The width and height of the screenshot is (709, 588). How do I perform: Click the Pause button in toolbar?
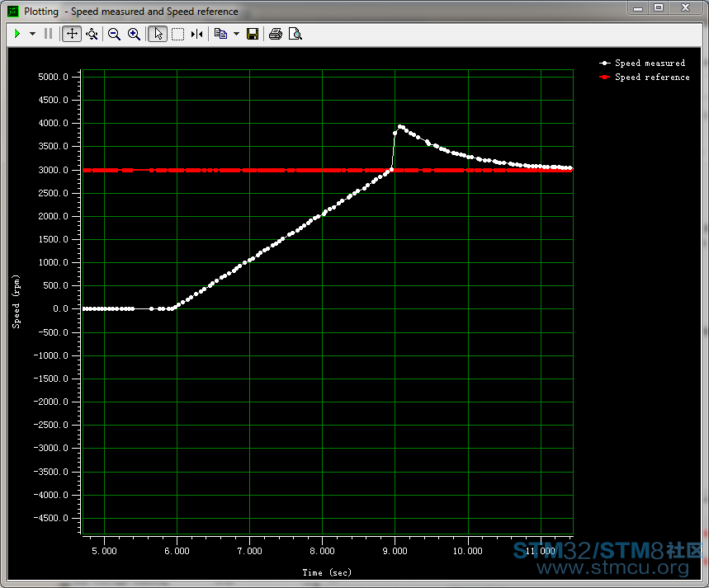click(48, 34)
